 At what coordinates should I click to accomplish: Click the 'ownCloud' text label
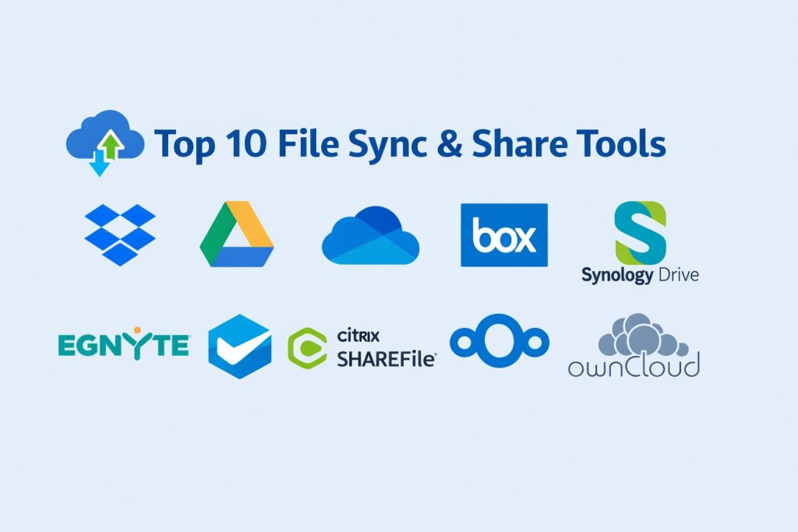click(634, 365)
